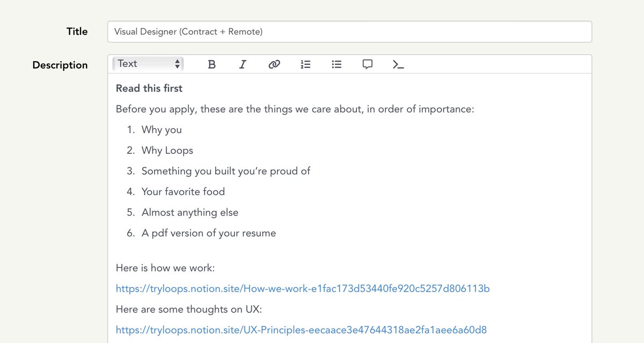Insert a link with the chain icon
644x343 pixels.
[274, 64]
